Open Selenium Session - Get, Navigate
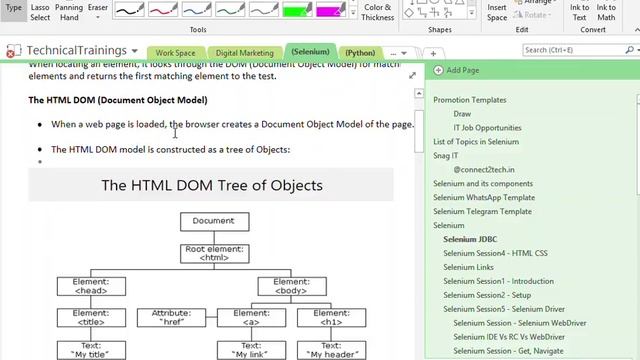 508,351
